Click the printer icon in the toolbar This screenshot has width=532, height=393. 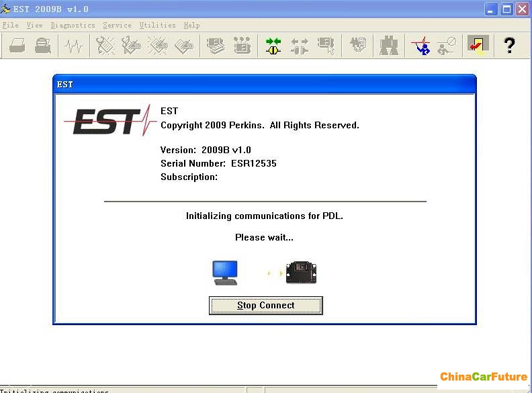tap(17, 46)
